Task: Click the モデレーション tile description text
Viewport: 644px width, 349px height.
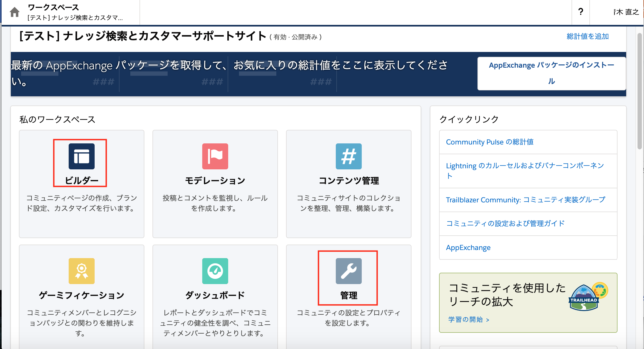Action: [215, 203]
